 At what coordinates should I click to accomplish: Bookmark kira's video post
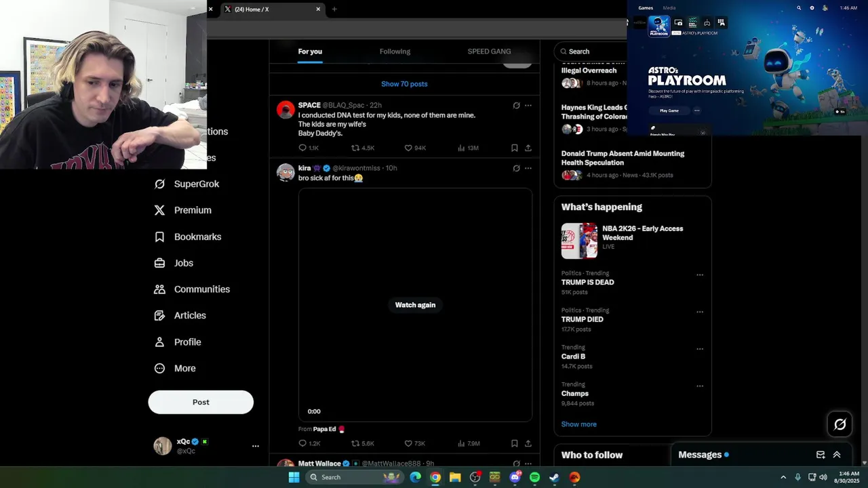pos(514,443)
